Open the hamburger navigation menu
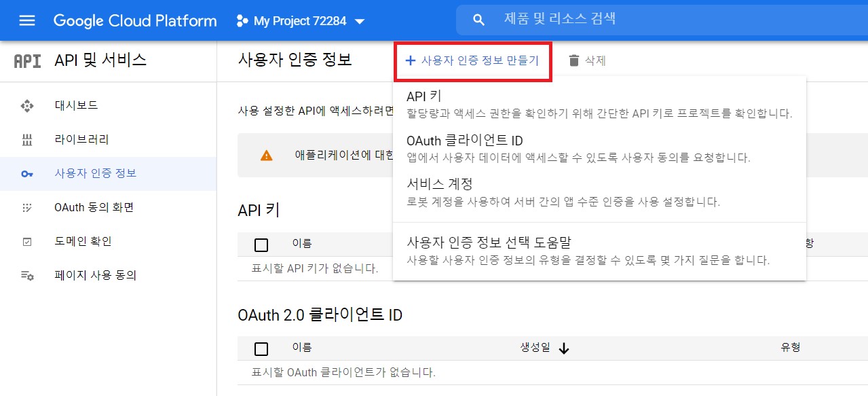 tap(27, 20)
